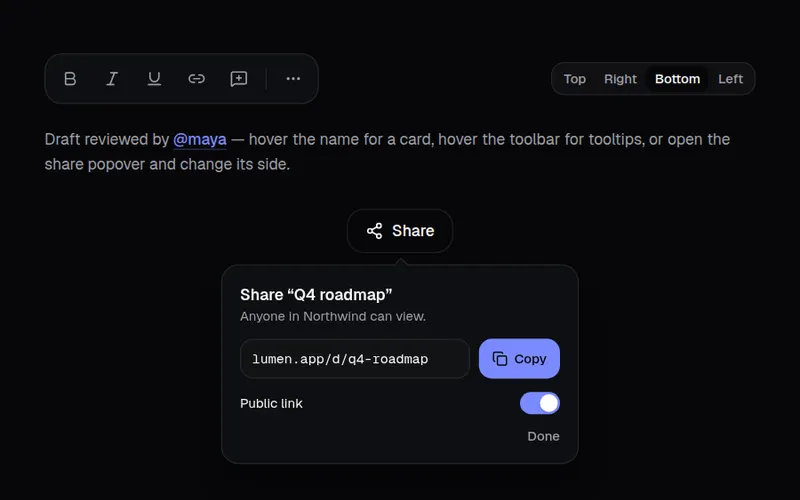Choose the Bottom placement segment

tap(678, 79)
